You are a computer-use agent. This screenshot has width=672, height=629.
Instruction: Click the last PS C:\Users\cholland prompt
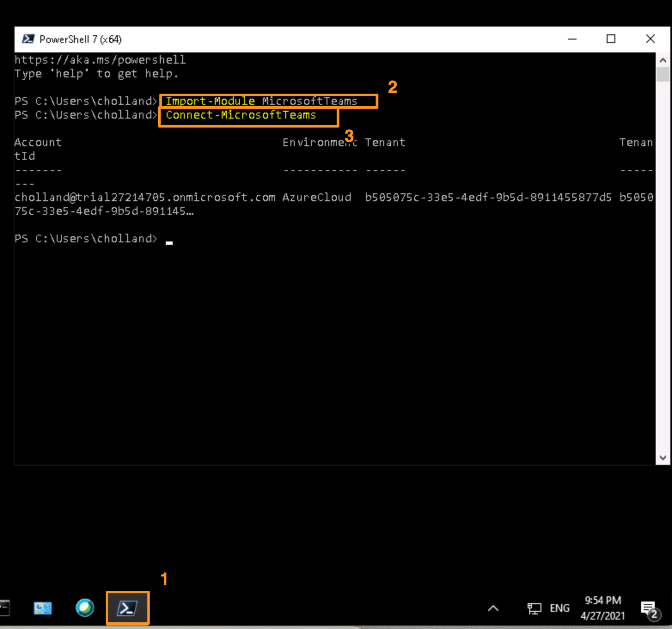click(86, 238)
